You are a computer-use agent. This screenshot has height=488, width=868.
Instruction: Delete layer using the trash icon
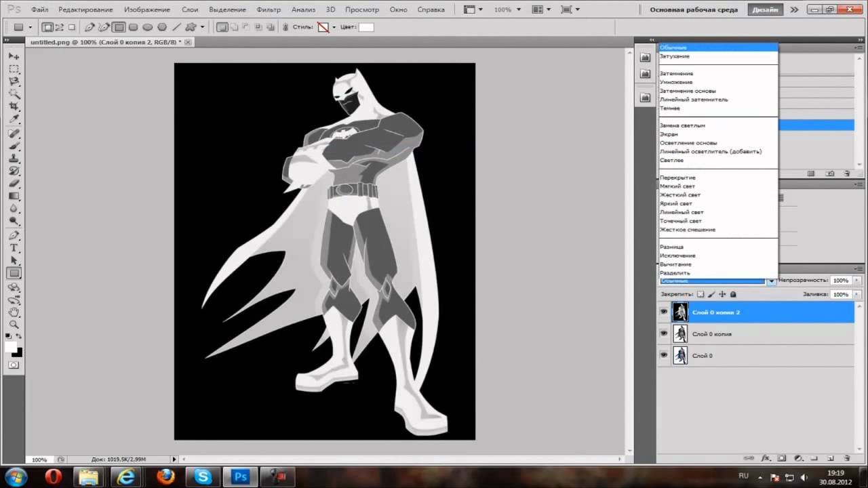coord(847,458)
